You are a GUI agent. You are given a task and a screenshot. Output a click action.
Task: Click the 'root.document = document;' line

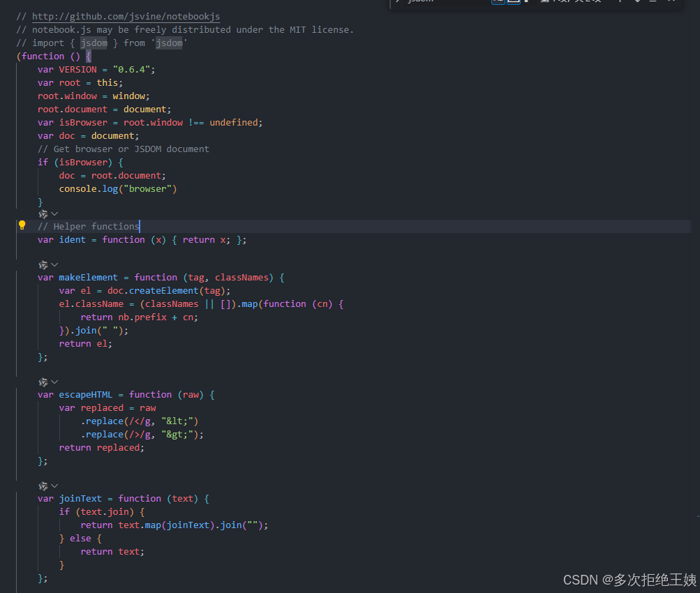click(104, 110)
